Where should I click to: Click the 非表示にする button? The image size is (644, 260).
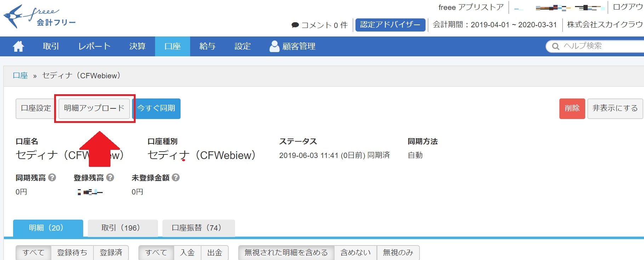(x=615, y=108)
